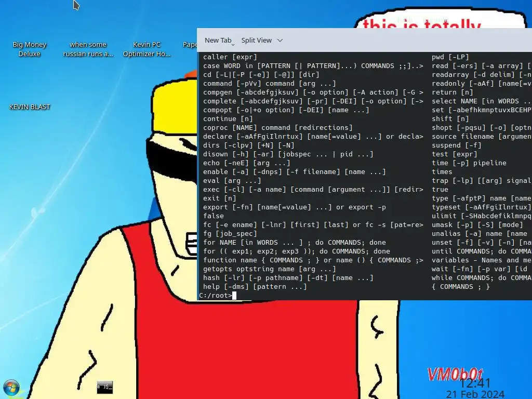Viewport: 532px width, 399px height.
Task: Select the 'trap [-lp]' line
Action: point(482,180)
